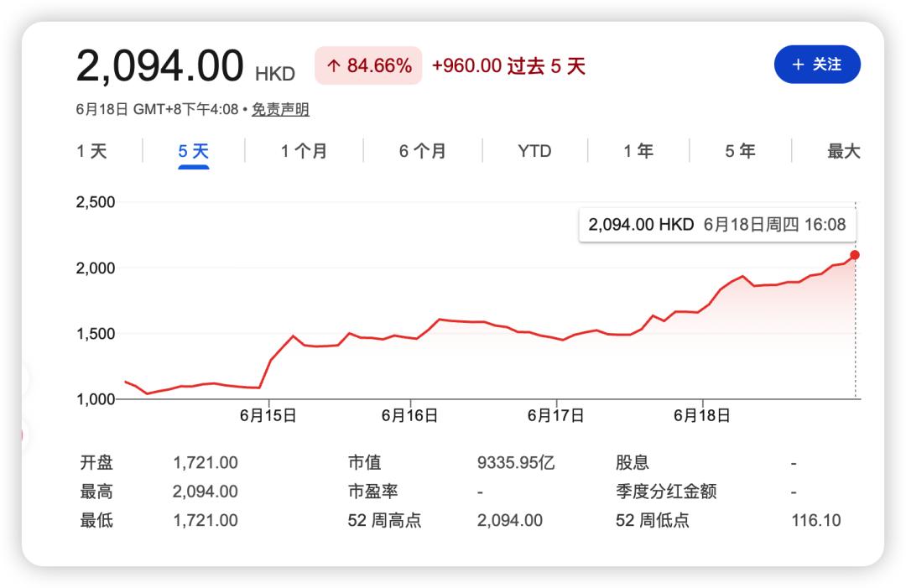Click the 市盈率 label
The width and height of the screenshot is (906, 588).
coord(372,492)
